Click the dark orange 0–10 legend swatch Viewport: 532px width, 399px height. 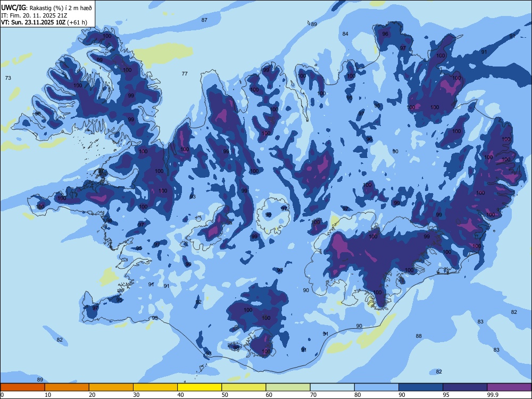(x=22, y=387)
